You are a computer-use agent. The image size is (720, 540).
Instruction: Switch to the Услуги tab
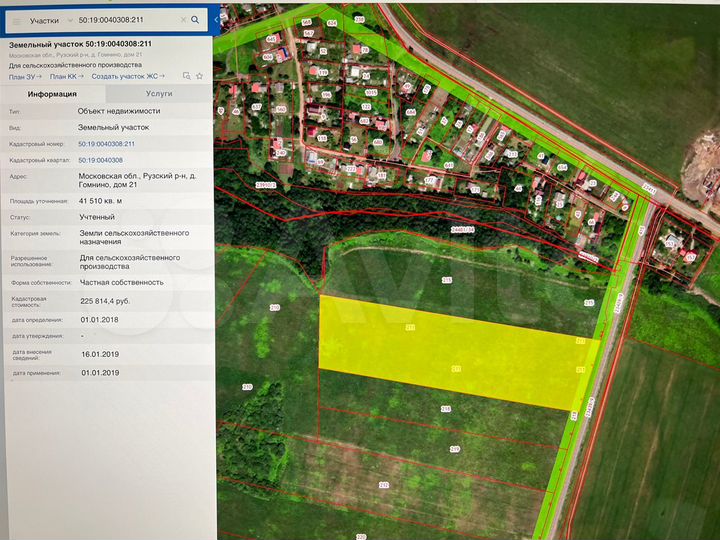click(x=158, y=93)
